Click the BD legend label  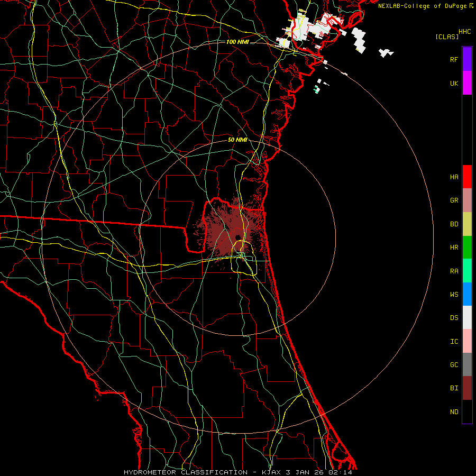click(454, 224)
